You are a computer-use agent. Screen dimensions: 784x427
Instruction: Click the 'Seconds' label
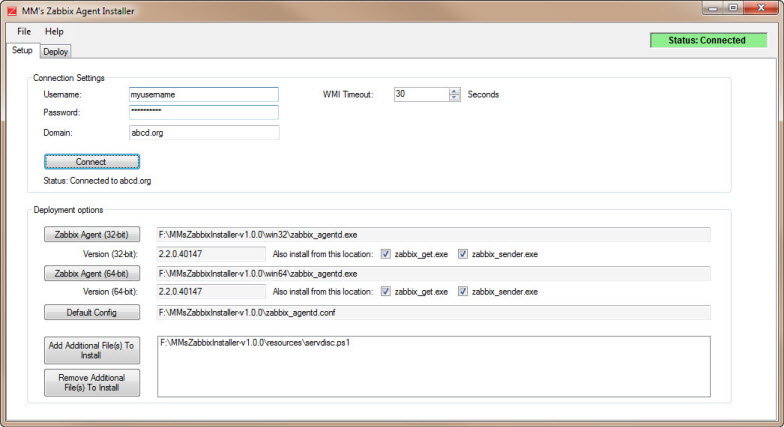pos(483,94)
